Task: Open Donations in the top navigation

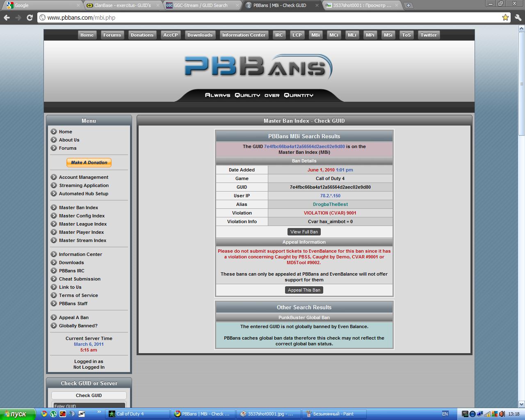Action: point(142,35)
